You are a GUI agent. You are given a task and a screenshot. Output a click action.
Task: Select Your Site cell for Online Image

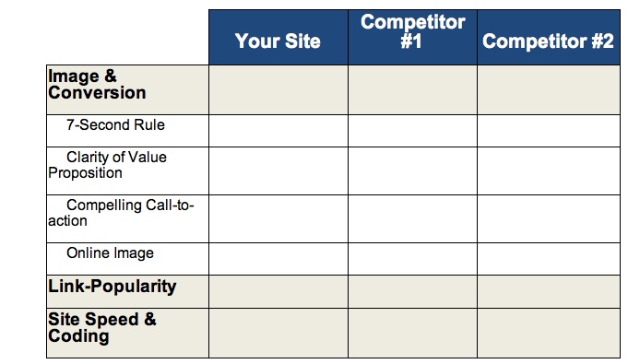tap(279, 259)
